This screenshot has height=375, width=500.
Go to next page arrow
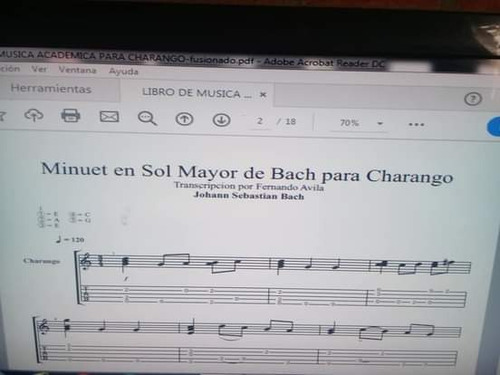coord(221,120)
